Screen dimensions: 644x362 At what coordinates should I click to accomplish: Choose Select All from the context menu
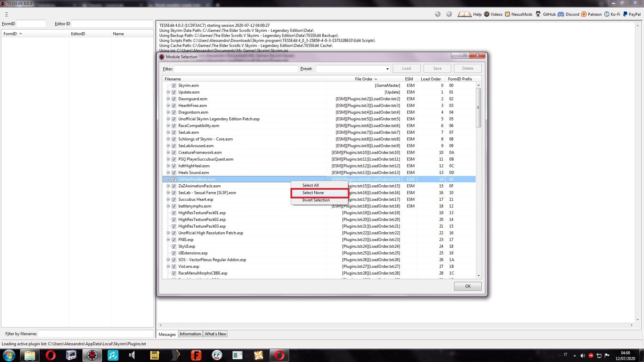(x=320, y=185)
